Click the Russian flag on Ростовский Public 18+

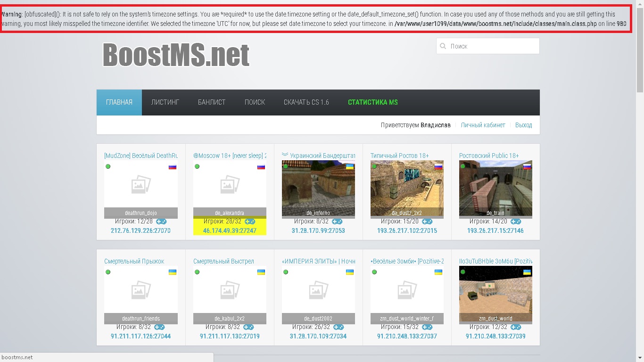point(527,167)
